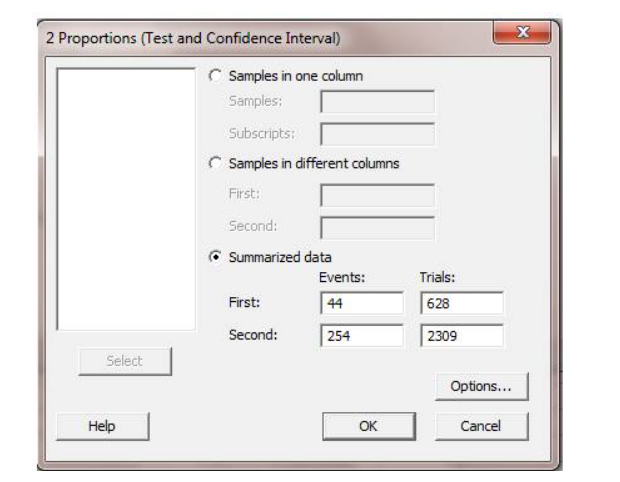Click the Second Trials field containing 2309
The image size is (620, 482).
point(461,336)
